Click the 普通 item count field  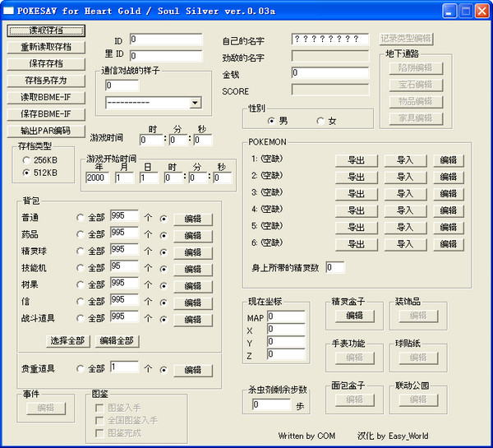(x=125, y=216)
